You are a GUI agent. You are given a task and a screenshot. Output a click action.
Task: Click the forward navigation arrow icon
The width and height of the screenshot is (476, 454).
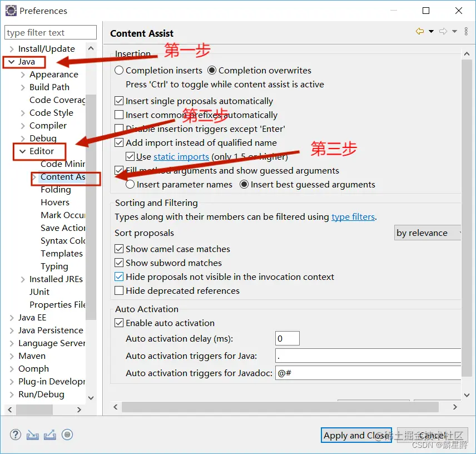443,31
